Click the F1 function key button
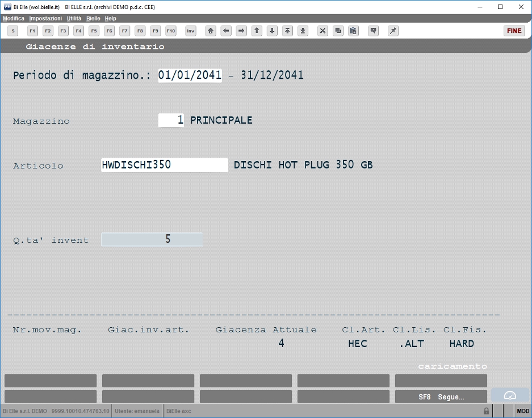532x418 pixels. coord(32,31)
